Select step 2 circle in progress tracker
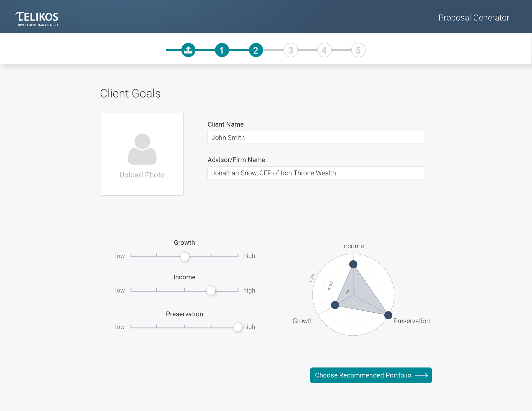This screenshot has width=532, height=411. pos(256,50)
